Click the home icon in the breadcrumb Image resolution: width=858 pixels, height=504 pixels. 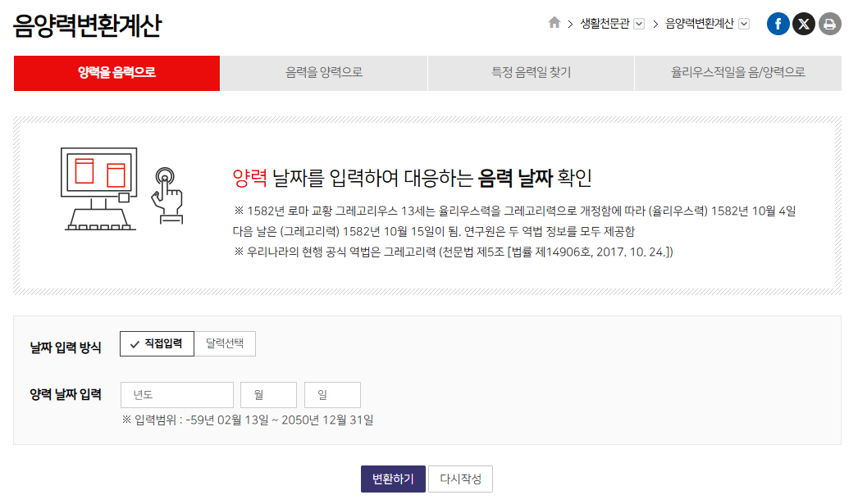555,24
